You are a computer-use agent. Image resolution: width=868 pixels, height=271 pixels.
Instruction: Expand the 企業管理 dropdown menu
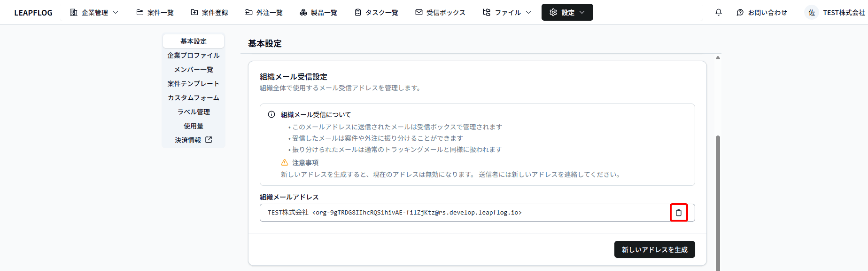[94, 13]
